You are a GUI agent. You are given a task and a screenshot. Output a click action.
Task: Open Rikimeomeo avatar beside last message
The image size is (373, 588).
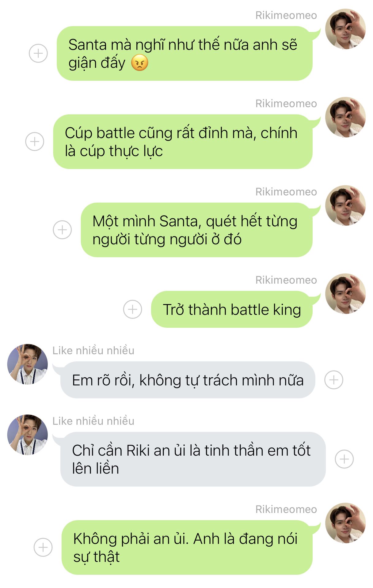[345, 523]
